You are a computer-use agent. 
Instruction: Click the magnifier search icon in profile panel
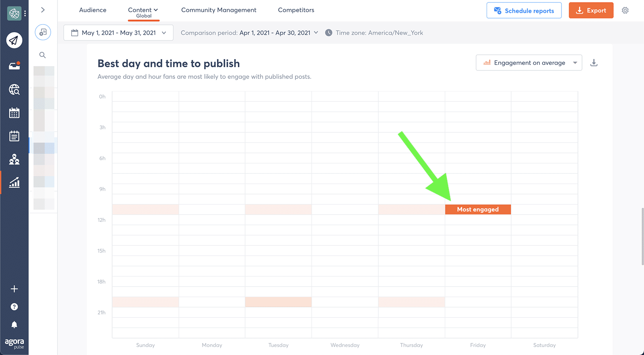pyautogui.click(x=42, y=55)
